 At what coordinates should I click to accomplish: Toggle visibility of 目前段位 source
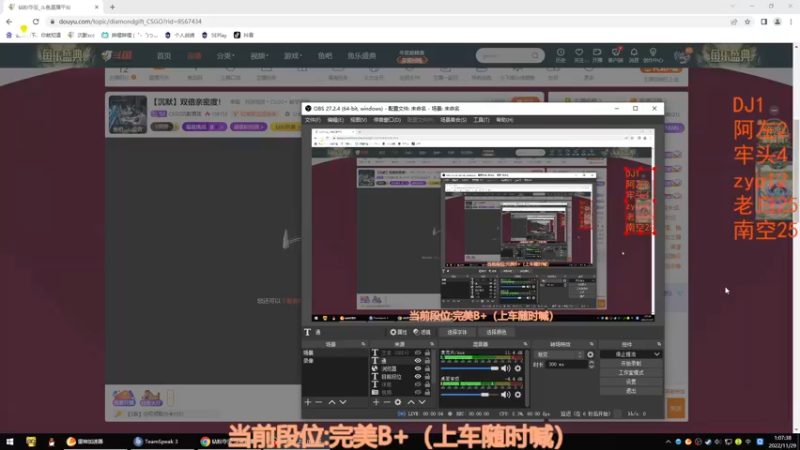point(418,377)
